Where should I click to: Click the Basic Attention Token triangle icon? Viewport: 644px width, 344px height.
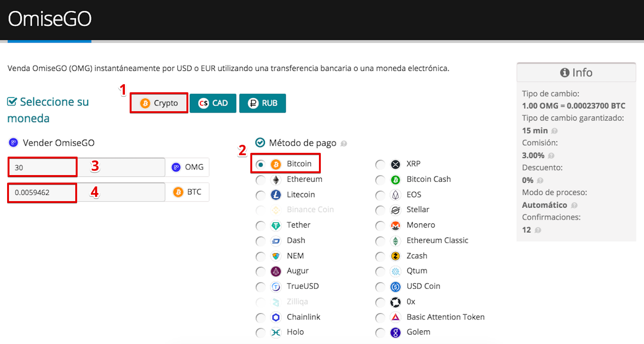pos(396,318)
